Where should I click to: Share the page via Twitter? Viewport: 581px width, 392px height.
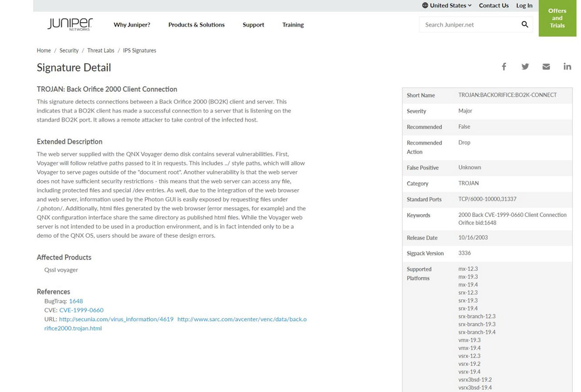point(525,66)
